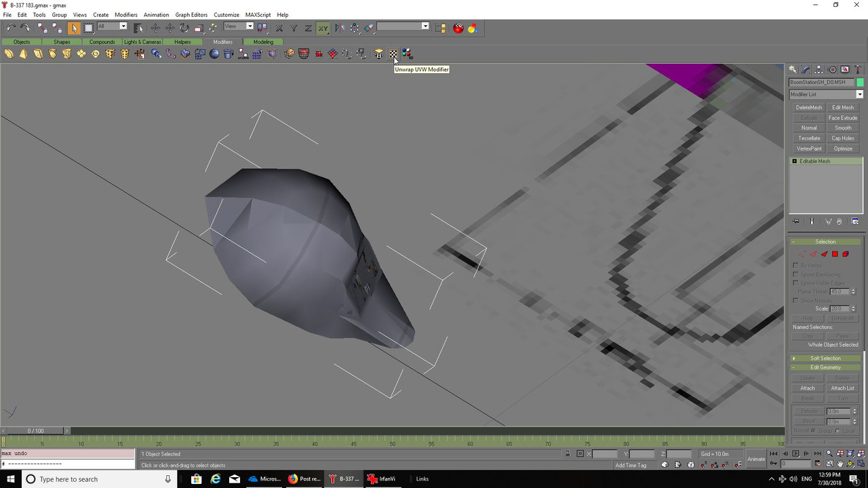Click the object name field BoomStationSH_D0.MSH
The height and width of the screenshot is (488, 868).
pyautogui.click(x=821, y=82)
